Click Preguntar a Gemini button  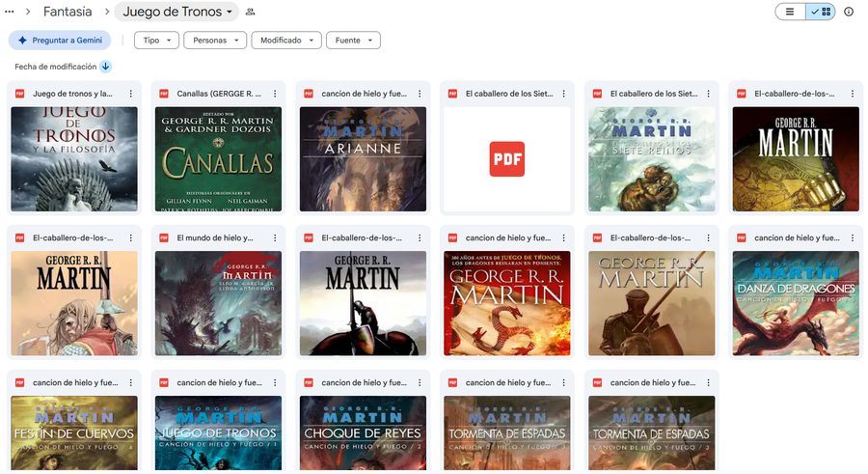click(x=60, y=40)
